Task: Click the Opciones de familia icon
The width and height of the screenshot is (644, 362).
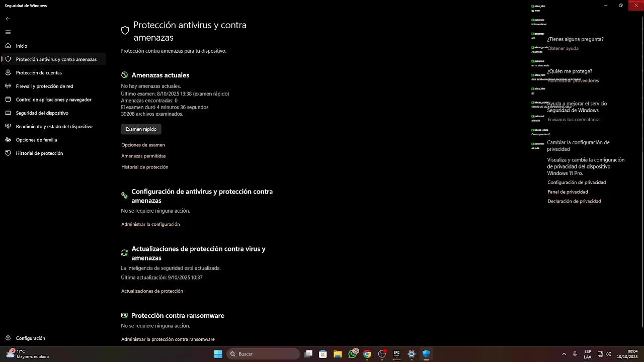Action: pos(8,140)
